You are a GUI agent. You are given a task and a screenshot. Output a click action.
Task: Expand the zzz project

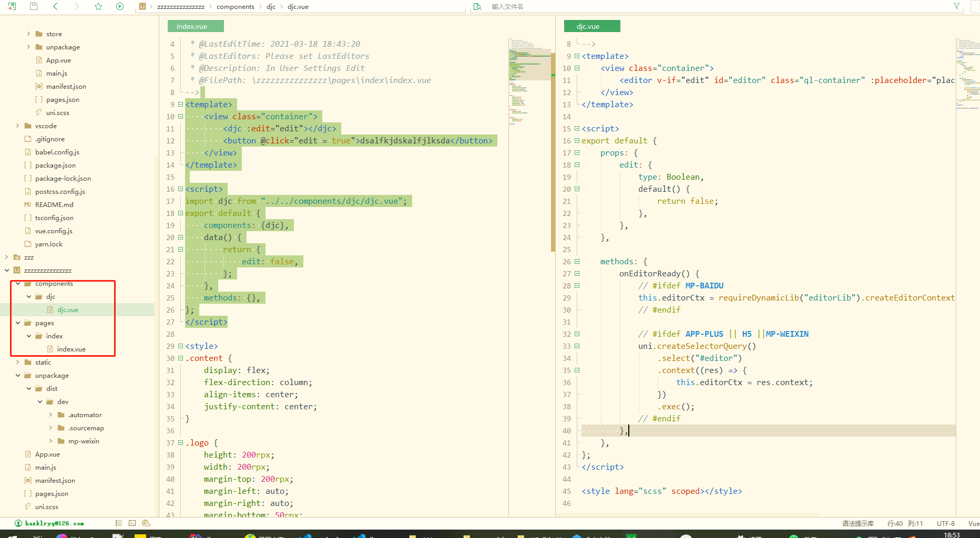(6, 257)
